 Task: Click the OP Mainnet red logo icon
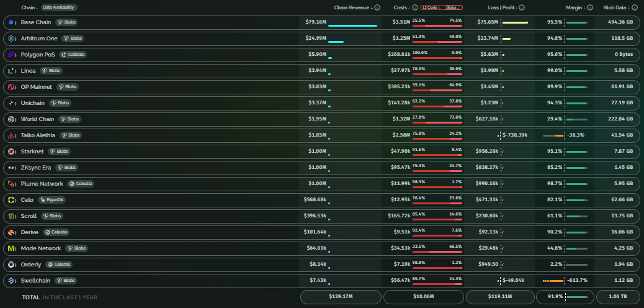click(x=12, y=87)
